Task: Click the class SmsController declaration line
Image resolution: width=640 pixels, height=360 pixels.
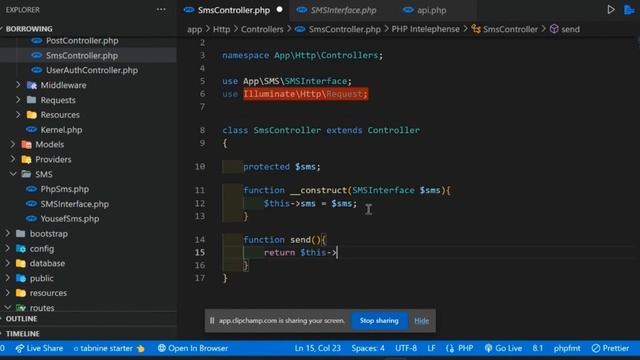Action: 321,130
